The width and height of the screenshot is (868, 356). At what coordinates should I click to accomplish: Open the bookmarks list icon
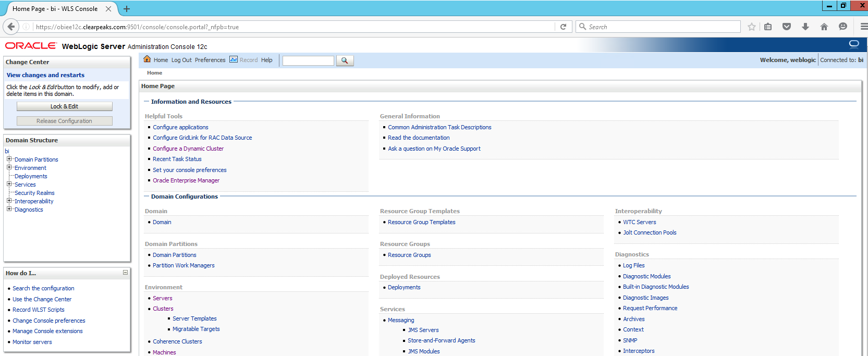pyautogui.click(x=768, y=27)
